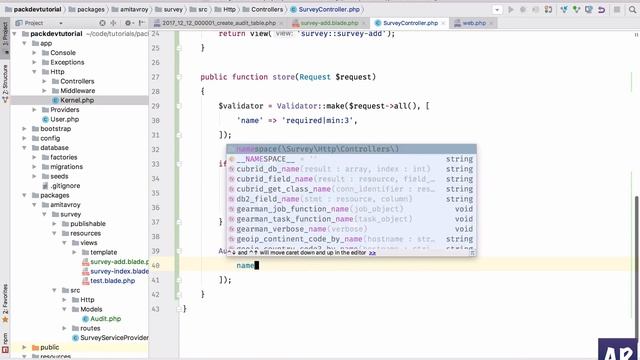Switch to web.php editor tab
The width and height of the screenshot is (640, 360).
click(x=473, y=23)
